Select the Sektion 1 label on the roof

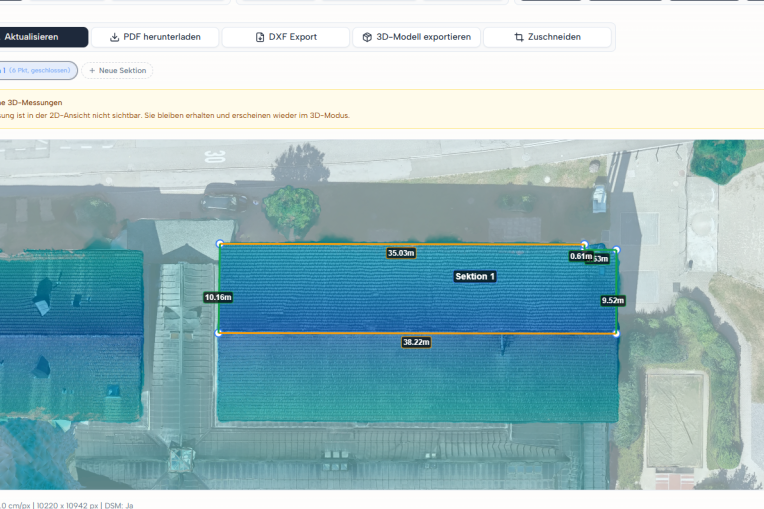(475, 277)
